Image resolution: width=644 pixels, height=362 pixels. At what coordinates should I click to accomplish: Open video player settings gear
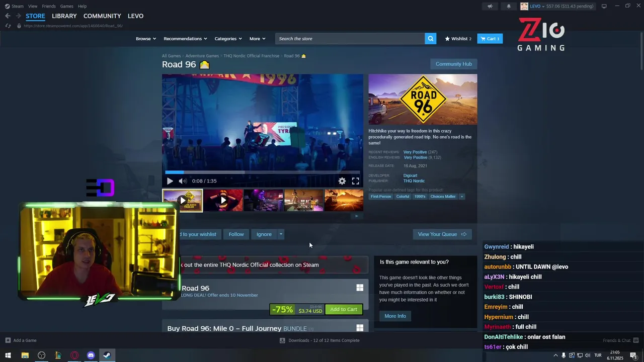click(x=342, y=181)
